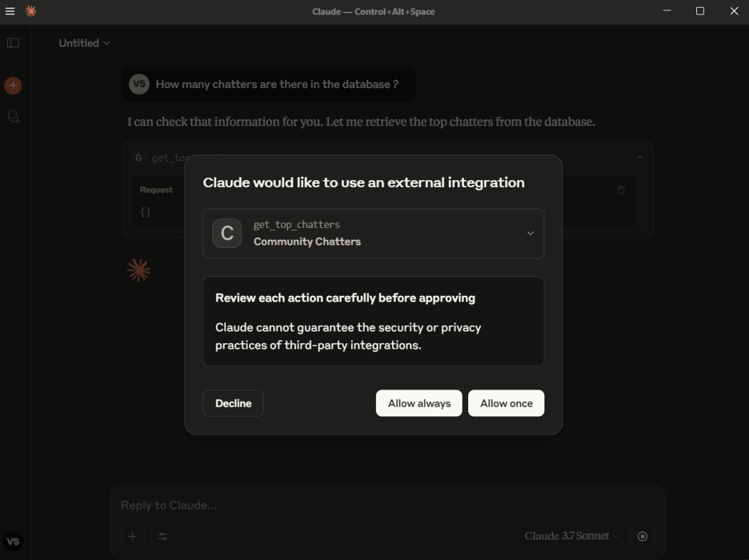Screen dimensions: 749x560
Task: Expand the get_top_chatters integration details
Action: [x=530, y=234]
